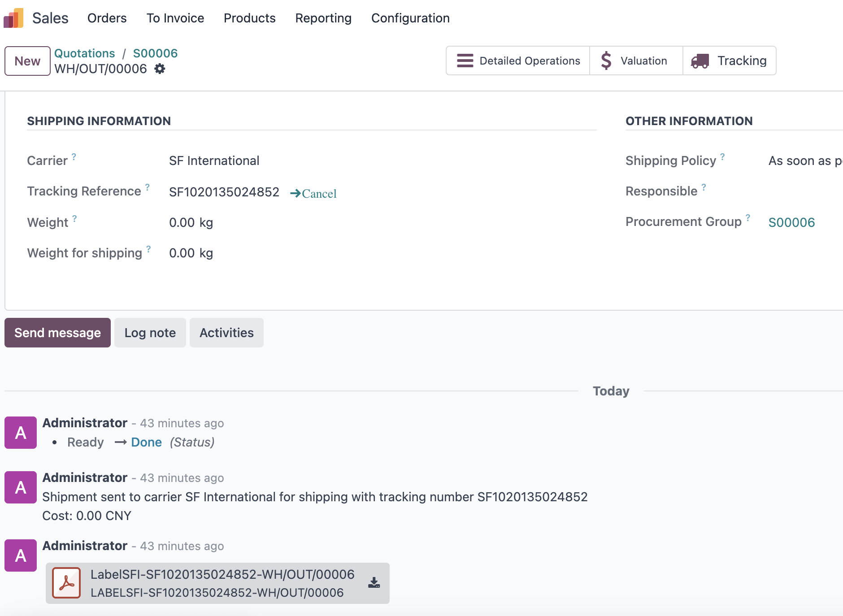Open the Activities tab in chatter

tap(226, 333)
